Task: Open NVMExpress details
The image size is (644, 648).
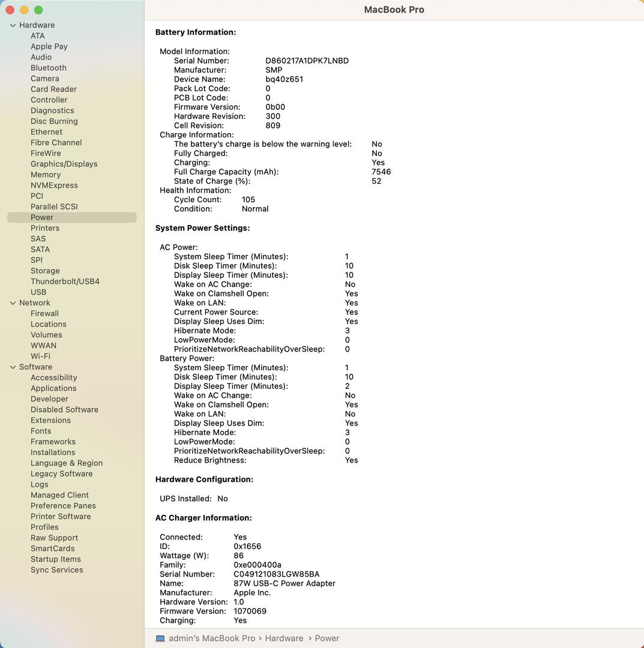Action: (54, 185)
